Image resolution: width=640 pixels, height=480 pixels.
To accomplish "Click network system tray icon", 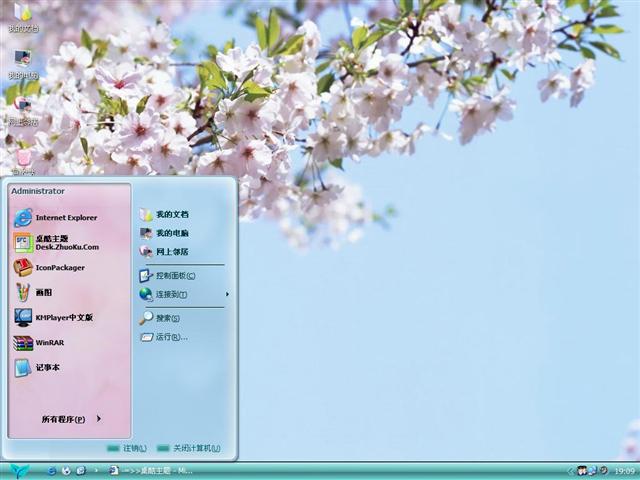I will click(x=593, y=471).
